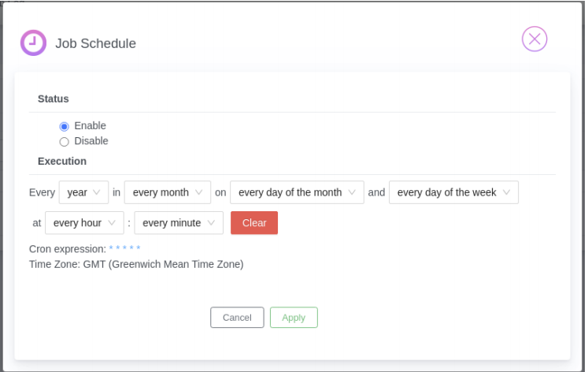Close the Job Schedule dialog with X icon

tap(534, 39)
